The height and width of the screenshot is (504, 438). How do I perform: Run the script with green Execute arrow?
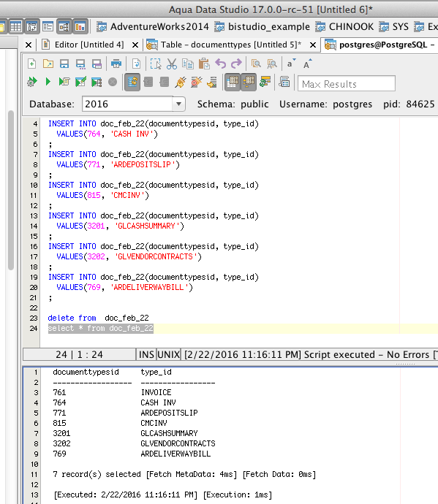click(48, 82)
